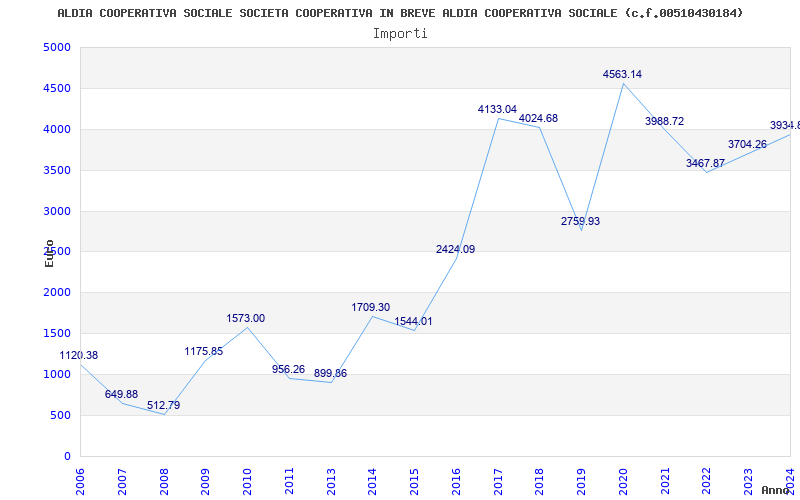
Task: Click the data label 3467.87
Action: pos(705,163)
